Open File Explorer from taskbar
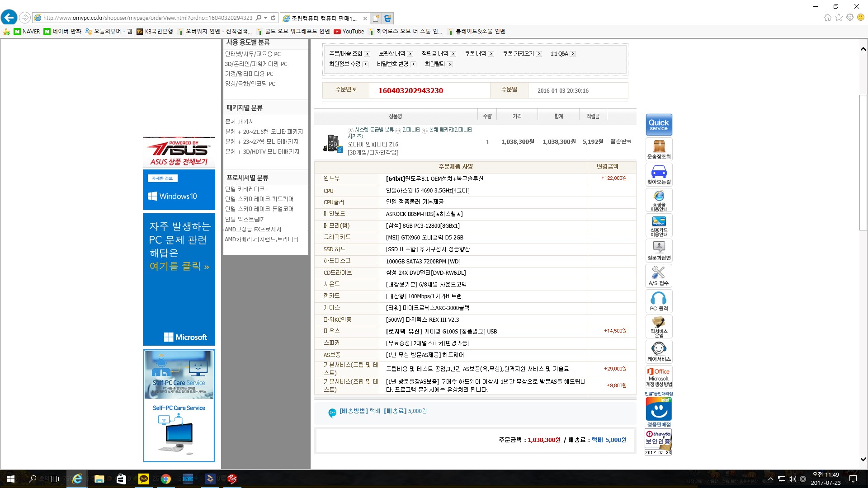Image resolution: width=868 pixels, height=488 pixels. [x=99, y=479]
